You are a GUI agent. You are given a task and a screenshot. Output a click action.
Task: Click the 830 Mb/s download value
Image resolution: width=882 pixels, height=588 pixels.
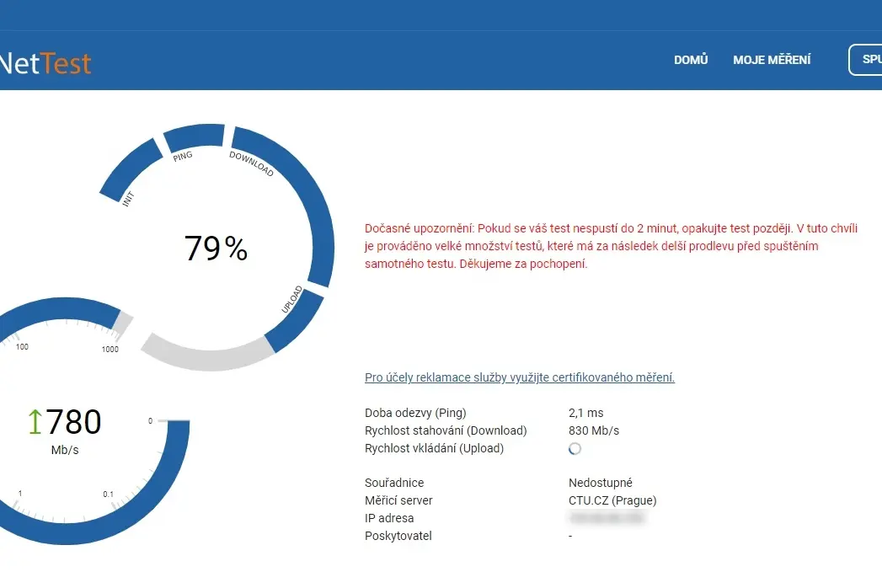coord(593,430)
